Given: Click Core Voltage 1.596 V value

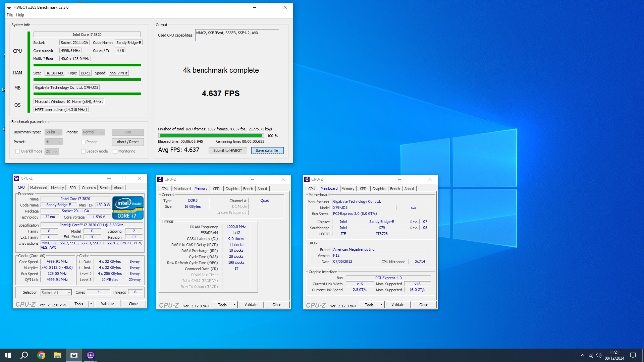Looking at the screenshot, I should (99, 217).
